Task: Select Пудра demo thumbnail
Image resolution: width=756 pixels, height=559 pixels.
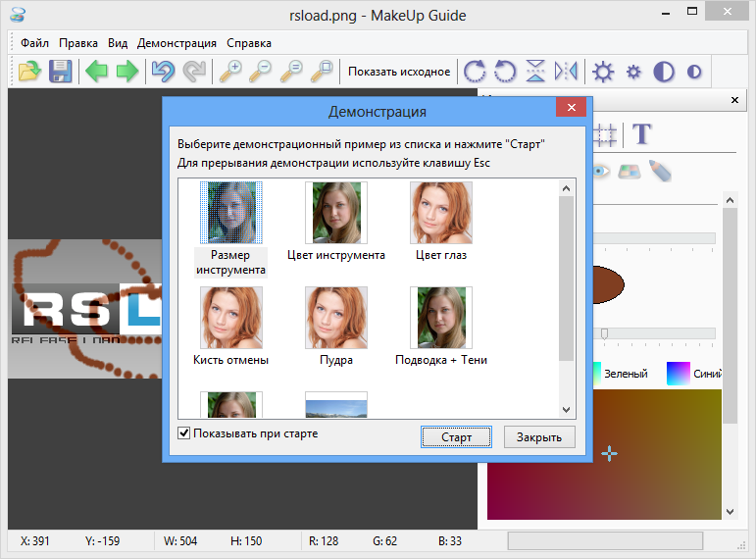Action: [336, 318]
